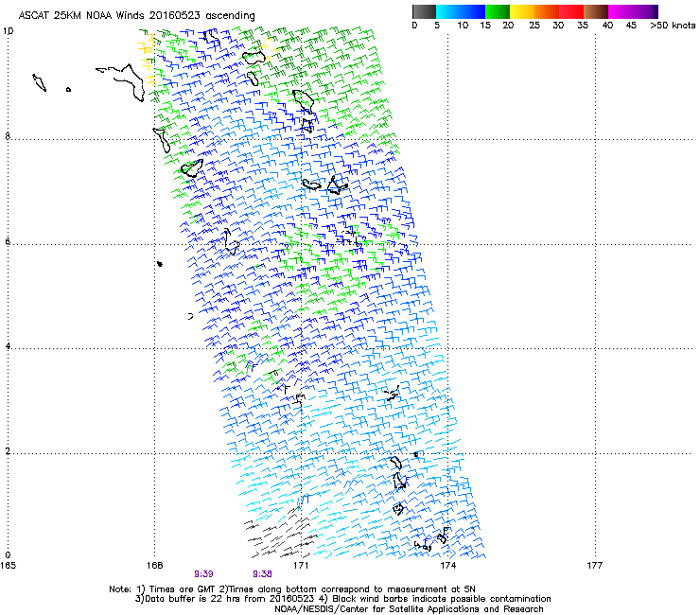The width and height of the screenshot is (700, 615).
Task: Click the longitude label 177
Action: (595, 566)
